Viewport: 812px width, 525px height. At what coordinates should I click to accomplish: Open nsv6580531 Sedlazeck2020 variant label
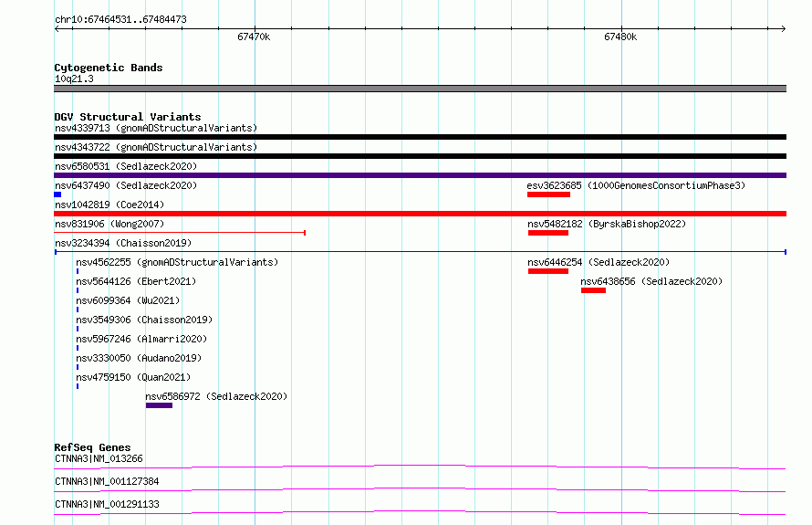[x=126, y=166]
